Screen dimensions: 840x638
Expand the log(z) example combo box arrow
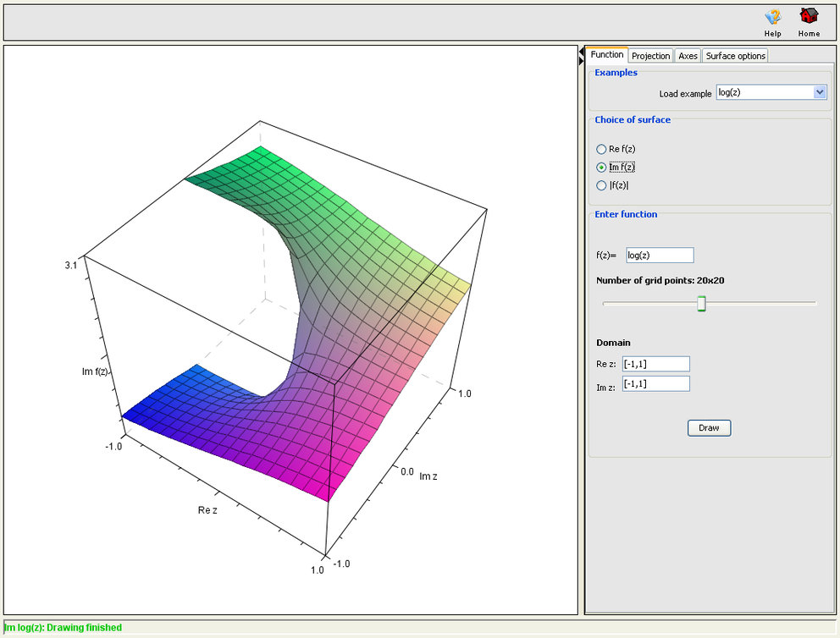pos(819,92)
